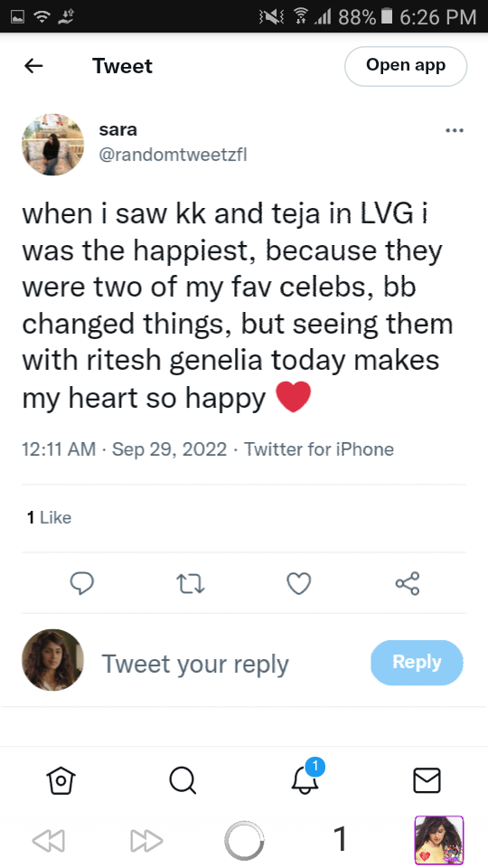Click the reply speech bubble icon

tap(82, 583)
